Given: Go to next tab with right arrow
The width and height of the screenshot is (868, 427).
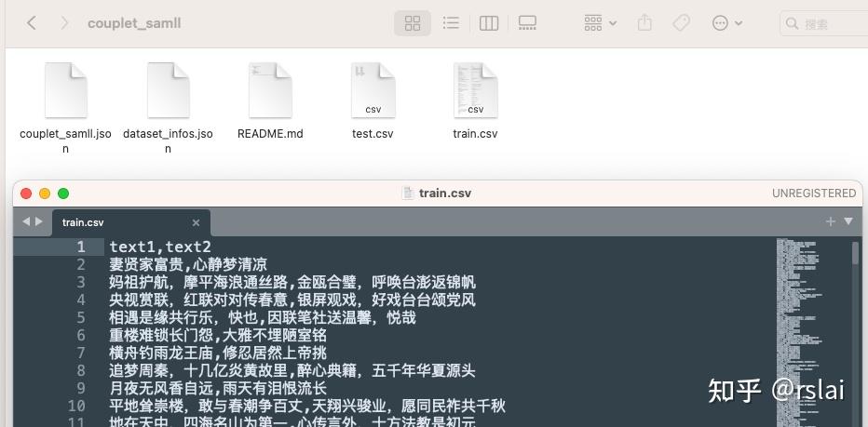Looking at the screenshot, I should click(39, 221).
